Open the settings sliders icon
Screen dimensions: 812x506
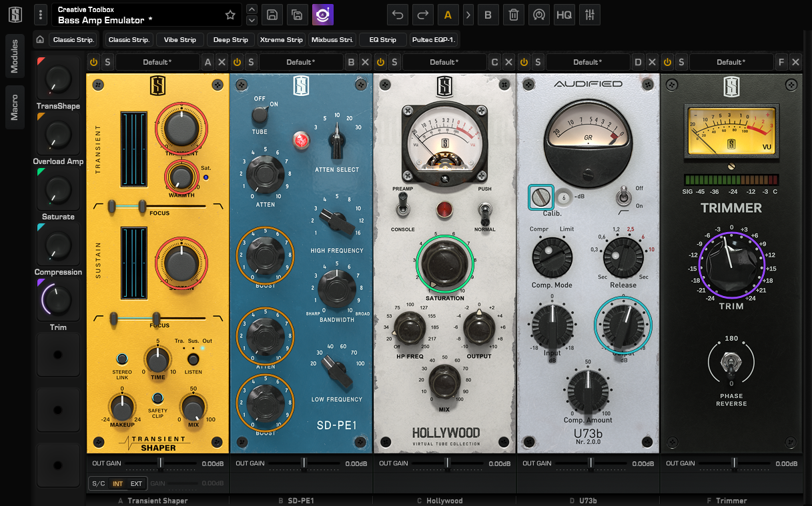(x=590, y=14)
